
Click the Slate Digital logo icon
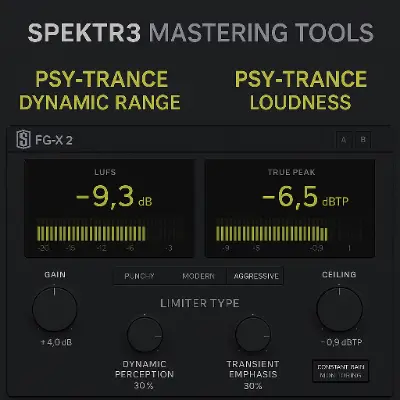[x=23, y=140]
